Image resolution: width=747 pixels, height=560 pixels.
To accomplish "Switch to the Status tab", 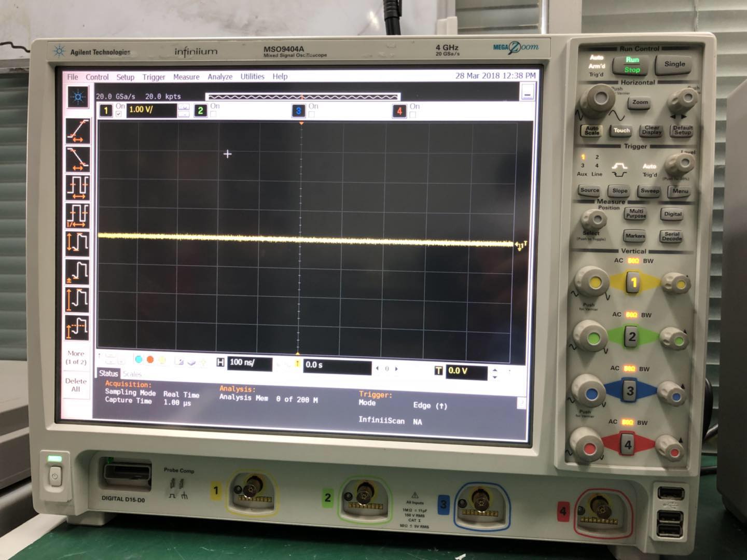I will coord(108,373).
